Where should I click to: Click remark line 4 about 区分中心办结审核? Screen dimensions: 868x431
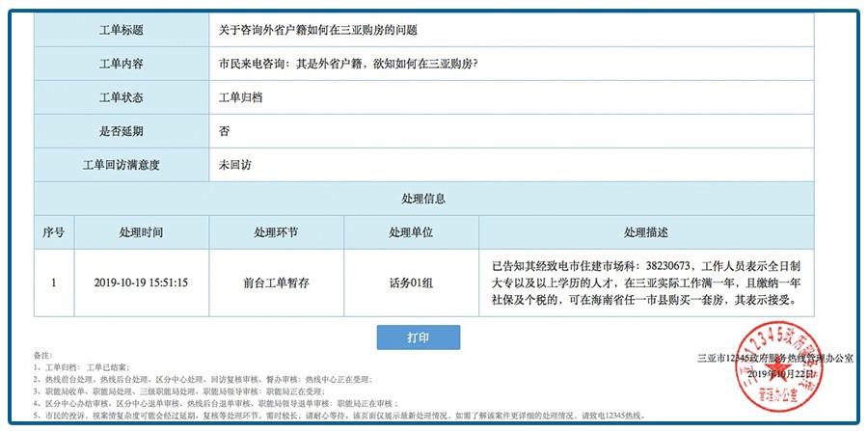pyautogui.click(x=215, y=403)
